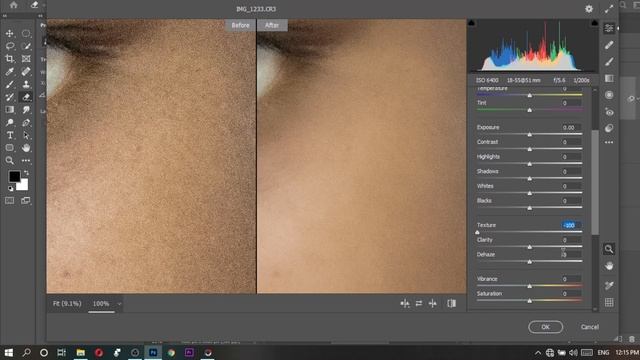Select the Rectangle shape tool
The height and width of the screenshot is (360, 640).
10,148
